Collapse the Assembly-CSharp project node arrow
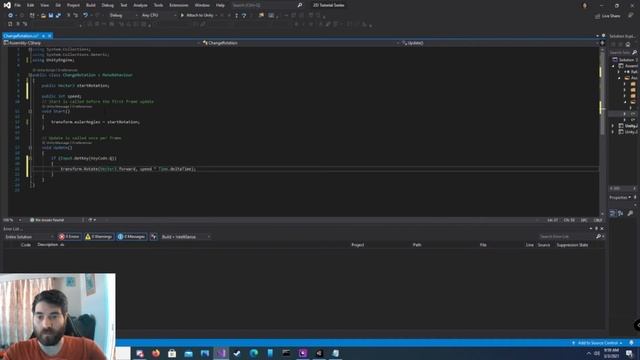 [613, 66]
